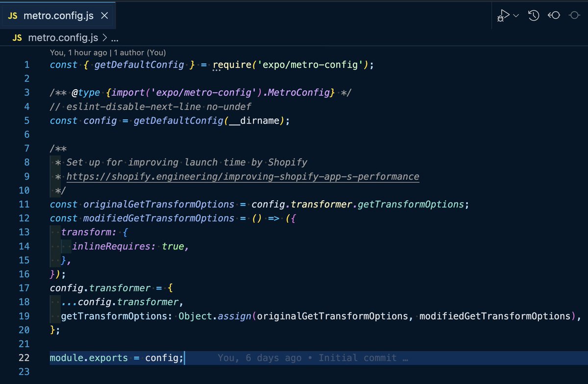Click the Open Changes icon
Image resolution: width=588 pixels, height=384 pixels.
554,15
